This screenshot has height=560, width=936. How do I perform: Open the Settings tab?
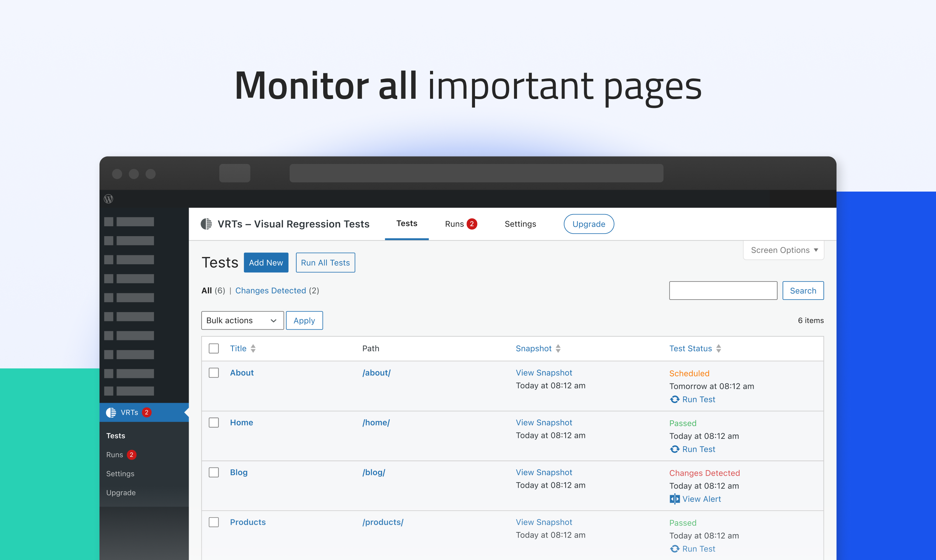pos(520,224)
